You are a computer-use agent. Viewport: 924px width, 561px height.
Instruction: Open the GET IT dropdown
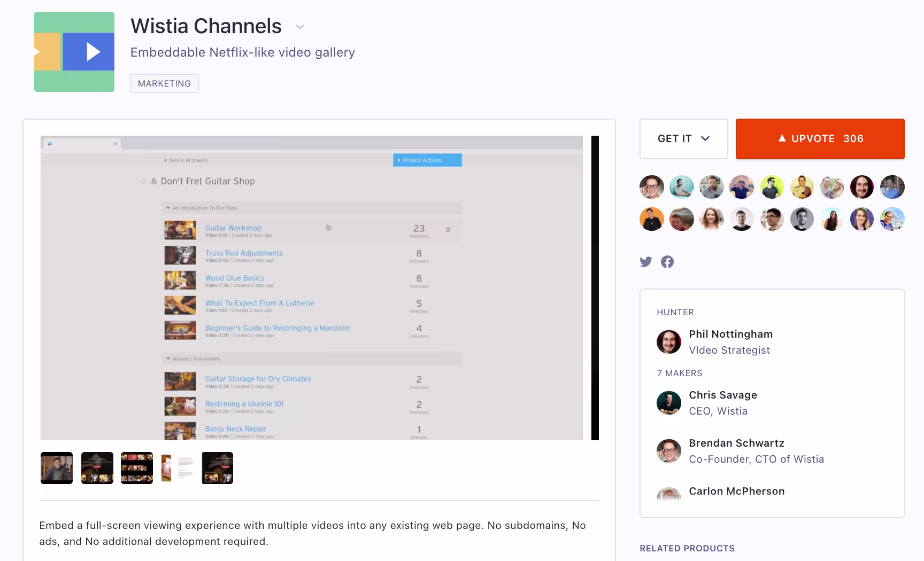(684, 139)
